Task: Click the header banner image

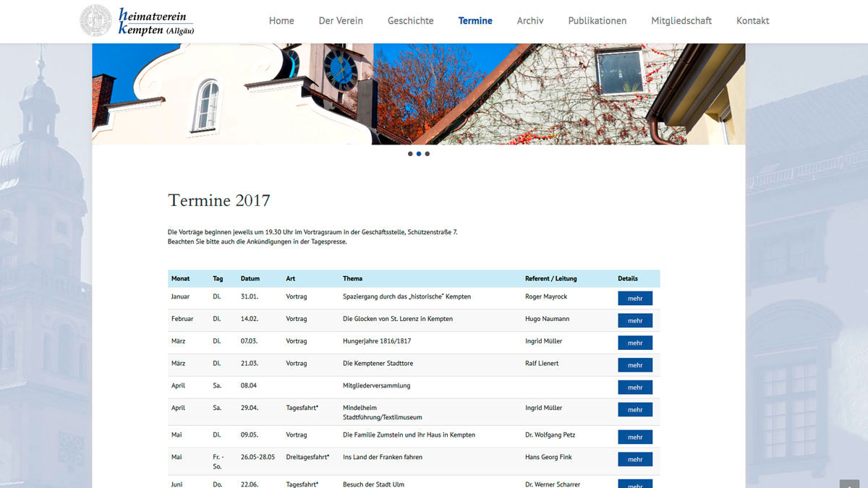Action: [418, 94]
